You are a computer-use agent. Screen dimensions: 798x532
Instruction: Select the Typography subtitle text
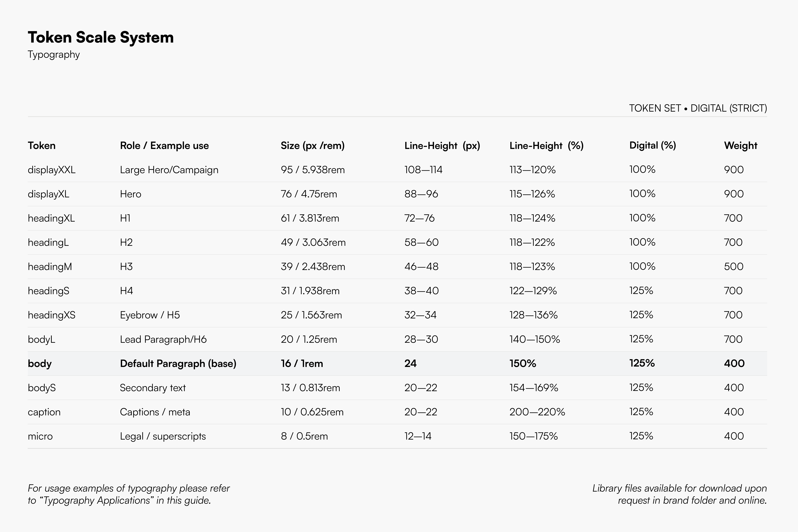[54, 55]
